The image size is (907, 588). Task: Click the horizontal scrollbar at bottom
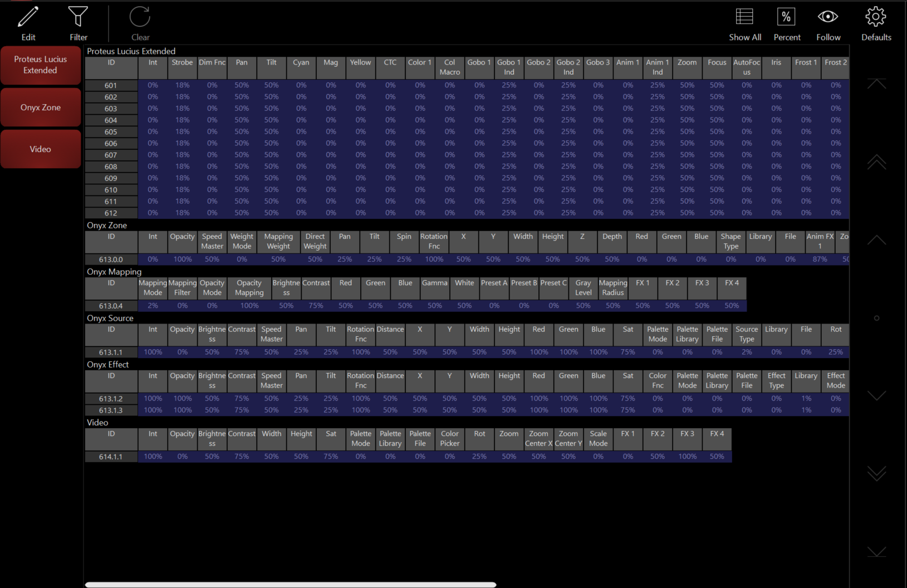[290, 585]
